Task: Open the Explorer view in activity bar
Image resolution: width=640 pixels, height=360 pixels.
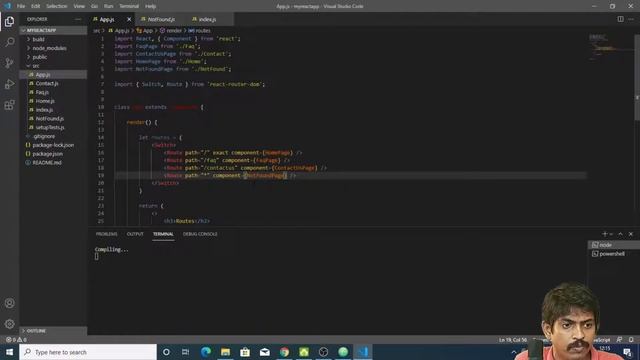Action: coord(9,22)
